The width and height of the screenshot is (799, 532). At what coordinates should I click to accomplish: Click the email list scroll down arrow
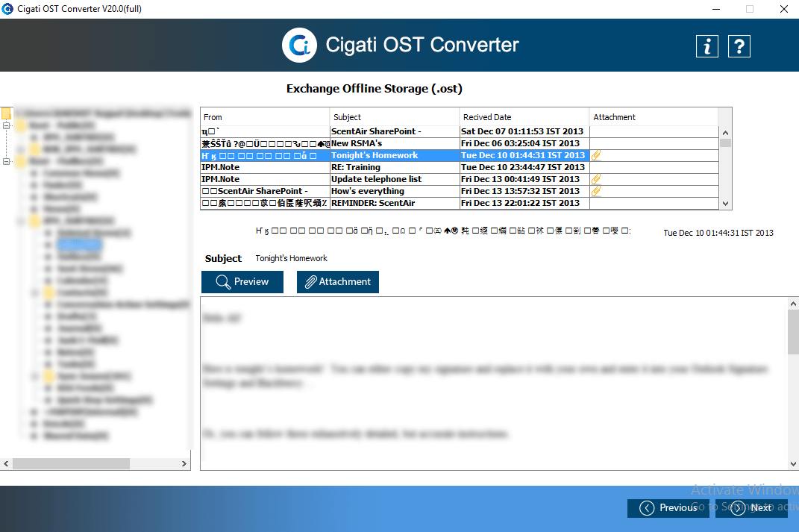coord(726,203)
